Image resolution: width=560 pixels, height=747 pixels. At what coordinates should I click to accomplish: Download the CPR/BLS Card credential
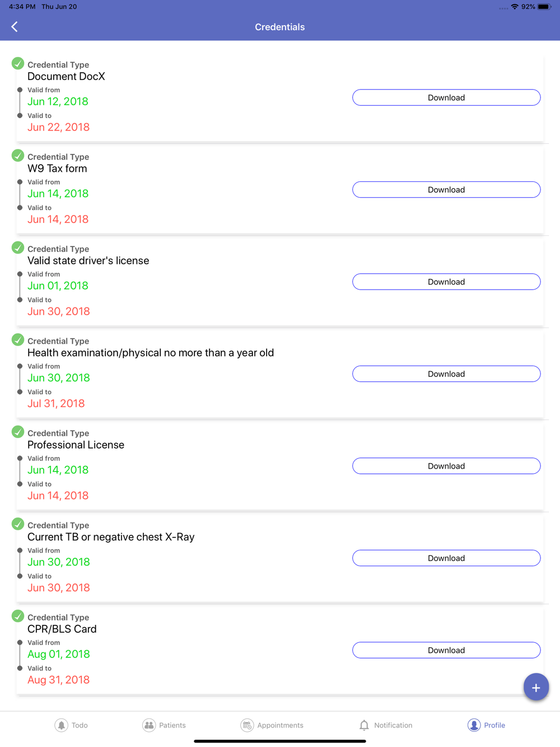(446, 650)
